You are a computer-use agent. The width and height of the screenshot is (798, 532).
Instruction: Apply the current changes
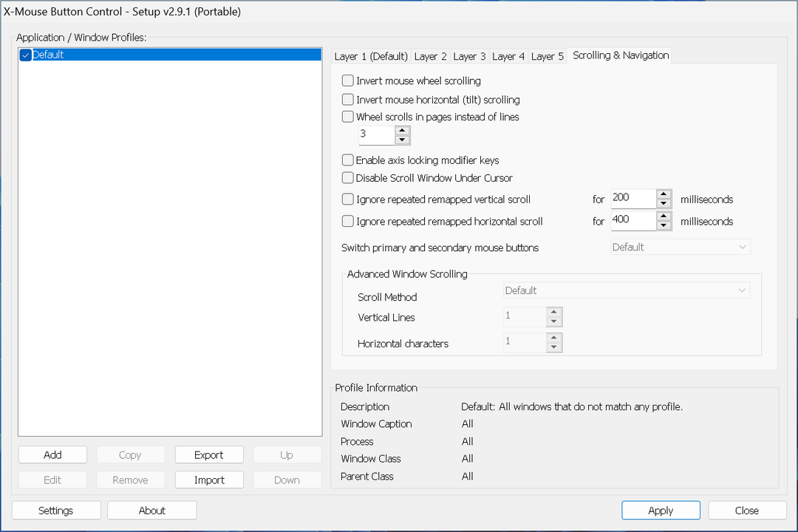point(661,510)
